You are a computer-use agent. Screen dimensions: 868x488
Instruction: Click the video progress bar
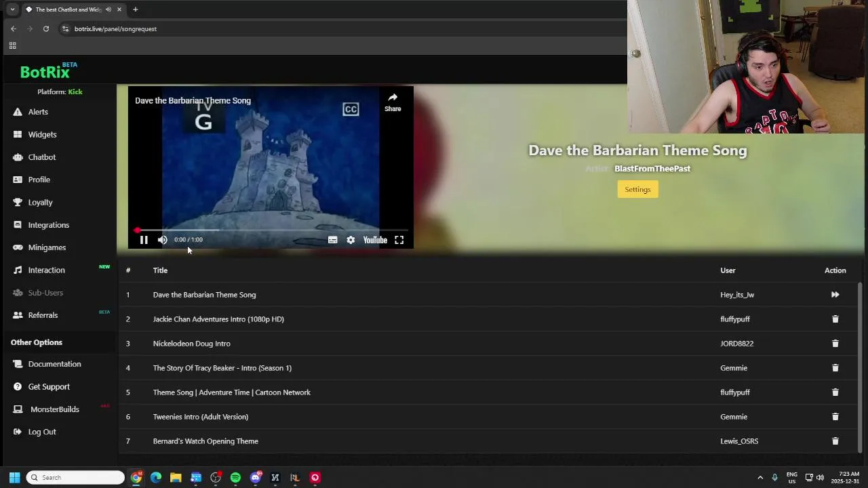(x=271, y=230)
